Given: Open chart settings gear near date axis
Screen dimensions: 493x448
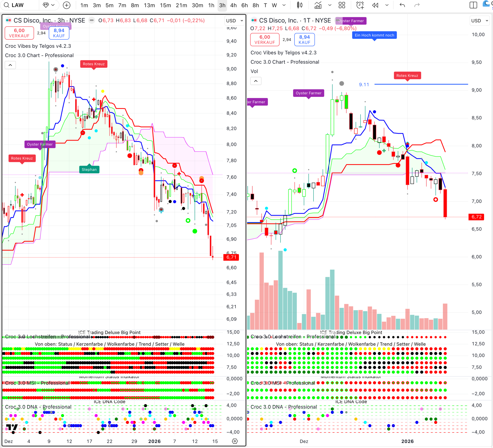Looking at the screenshot, I should pos(235,441).
